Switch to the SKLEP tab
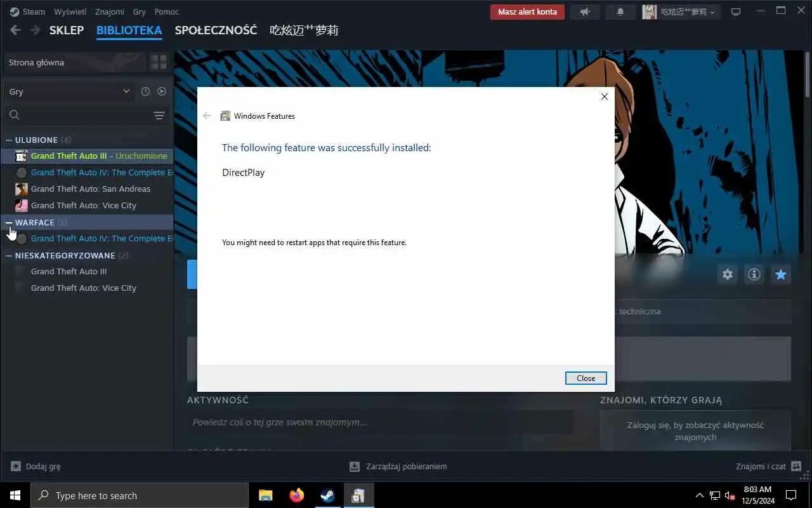Viewport: 812px width, 508px height. click(x=67, y=30)
